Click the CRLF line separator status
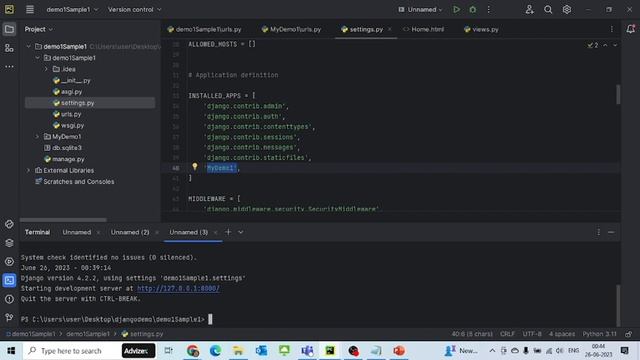 [507, 334]
